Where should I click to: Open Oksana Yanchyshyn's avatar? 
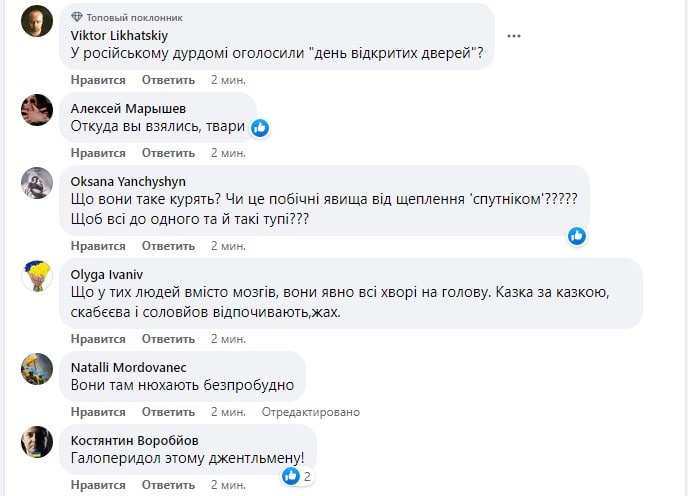click(x=37, y=182)
